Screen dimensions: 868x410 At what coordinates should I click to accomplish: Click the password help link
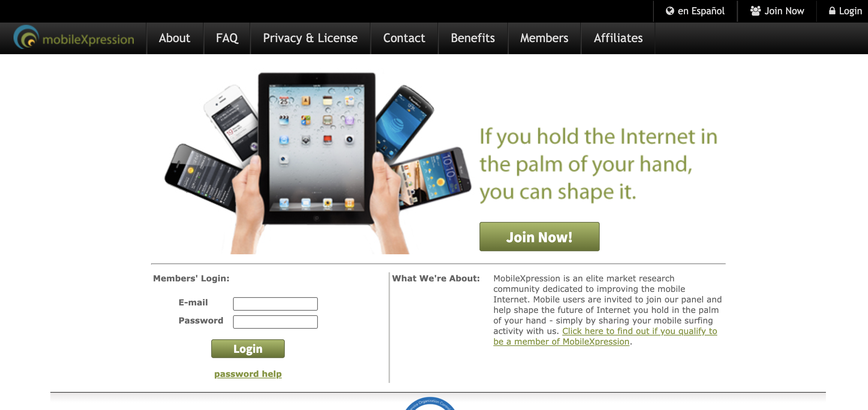248,374
